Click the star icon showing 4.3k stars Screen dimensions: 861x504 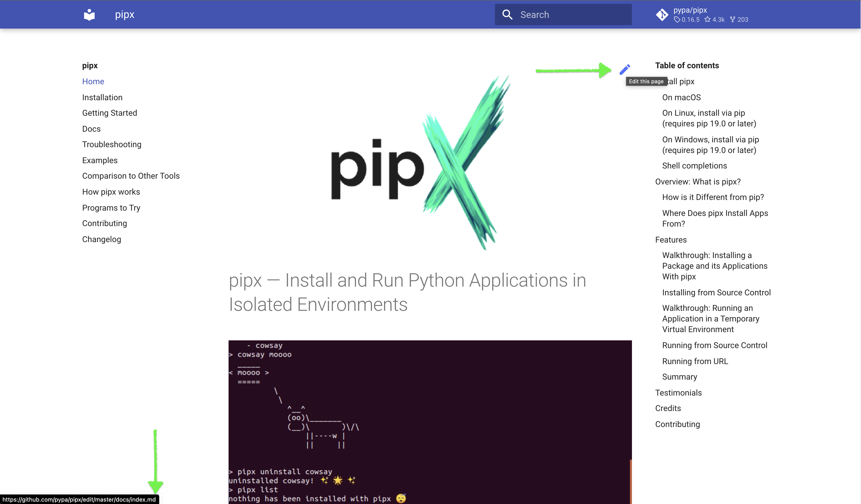click(708, 19)
